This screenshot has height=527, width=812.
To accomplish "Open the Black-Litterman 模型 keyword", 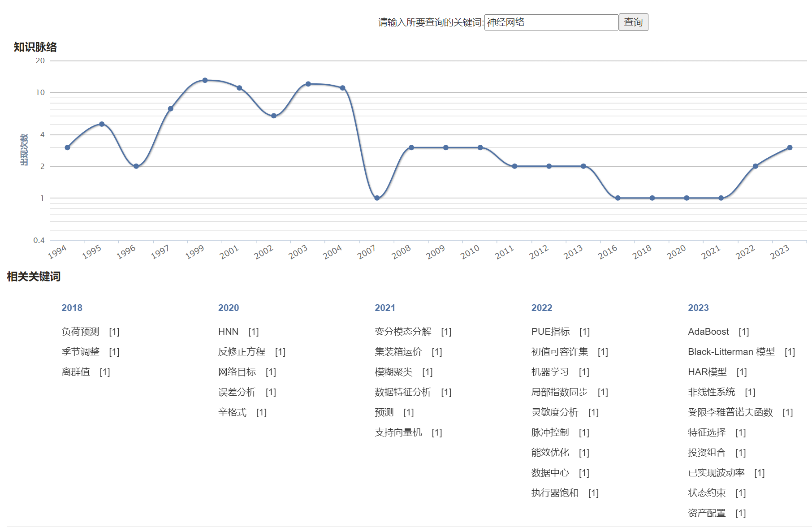I will tap(731, 352).
